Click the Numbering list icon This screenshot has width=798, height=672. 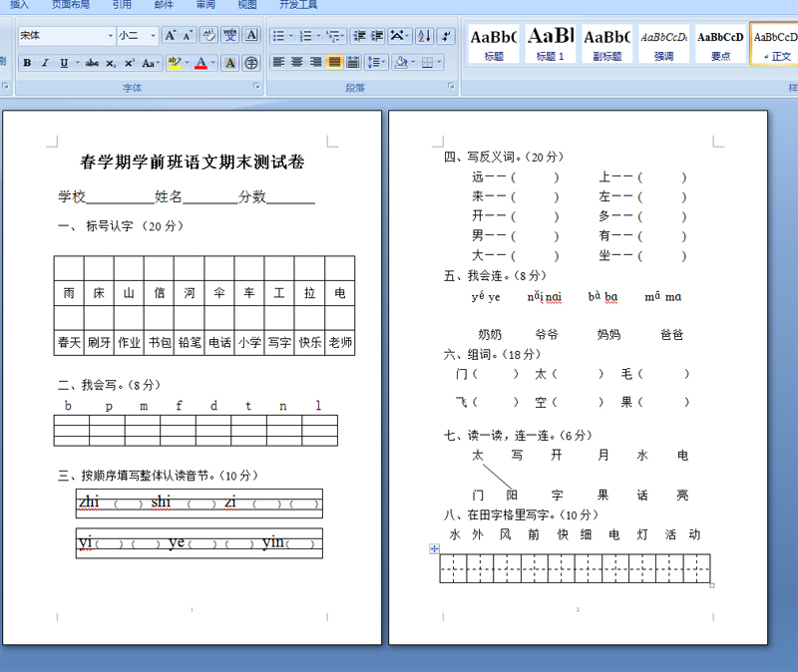pos(306,36)
